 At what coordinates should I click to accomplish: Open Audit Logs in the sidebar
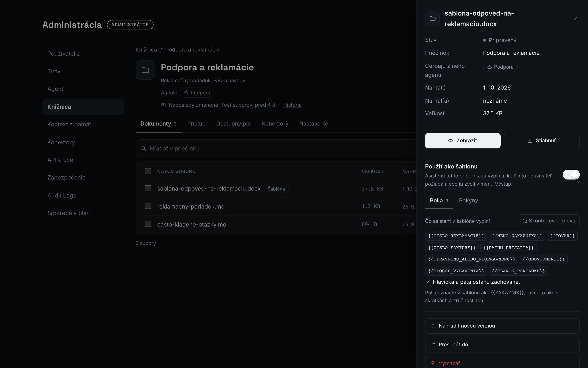83,195
